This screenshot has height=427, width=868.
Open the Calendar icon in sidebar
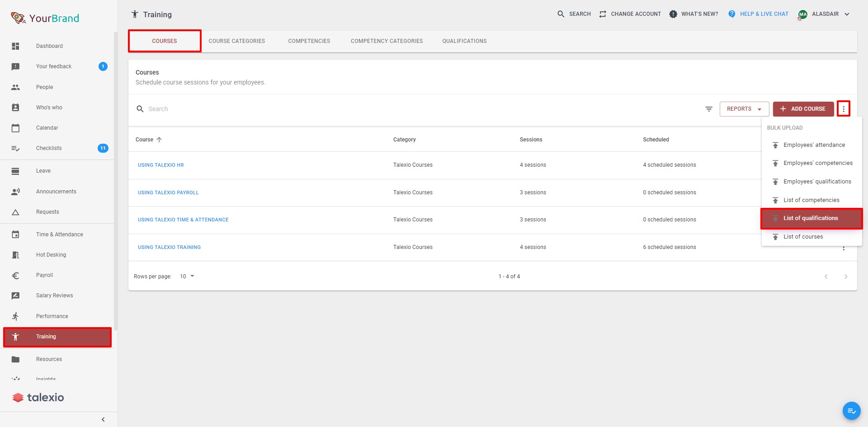(x=15, y=128)
